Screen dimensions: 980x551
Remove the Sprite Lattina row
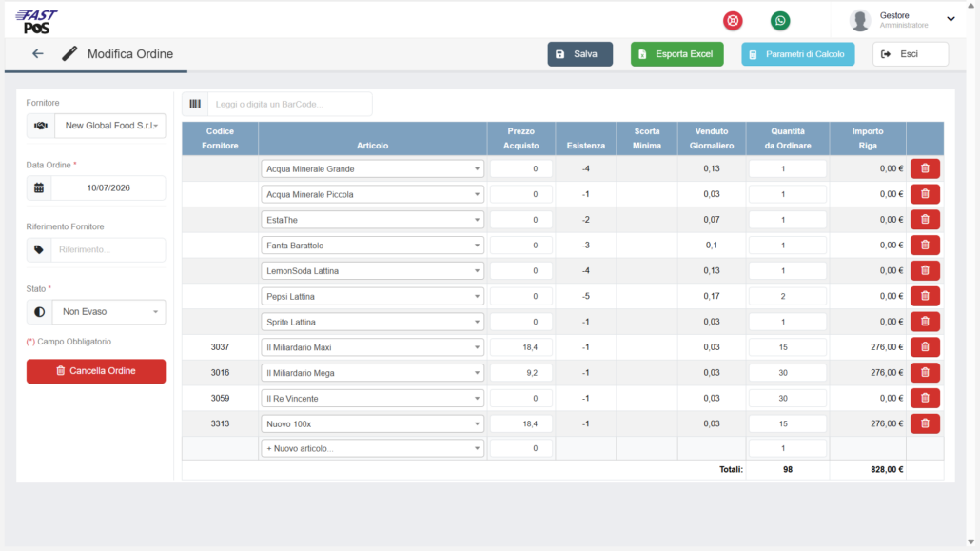point(925,322)
